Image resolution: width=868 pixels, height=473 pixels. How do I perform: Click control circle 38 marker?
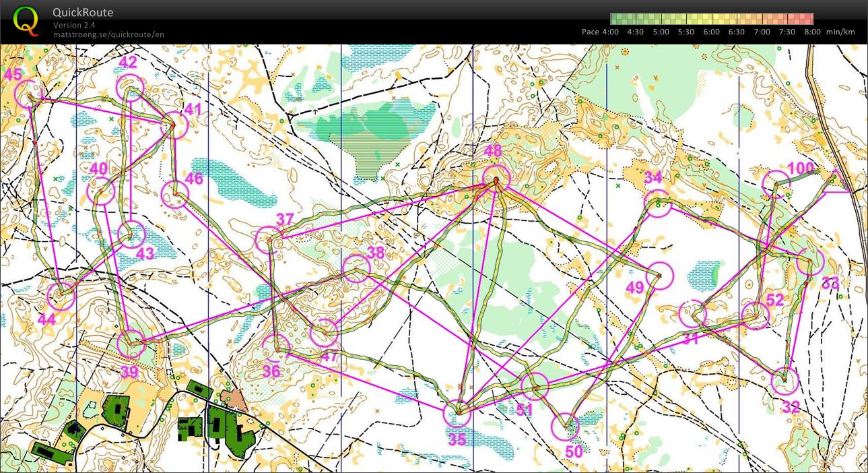(356, 269)
